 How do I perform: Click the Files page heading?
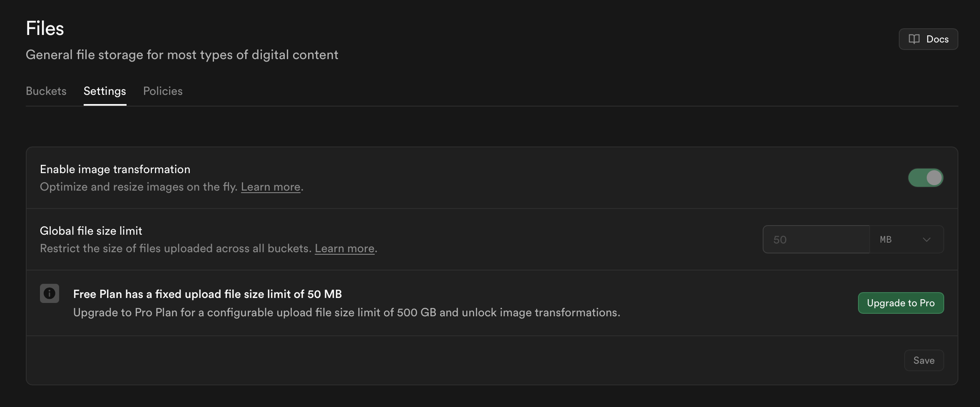(x=45, y=29)
